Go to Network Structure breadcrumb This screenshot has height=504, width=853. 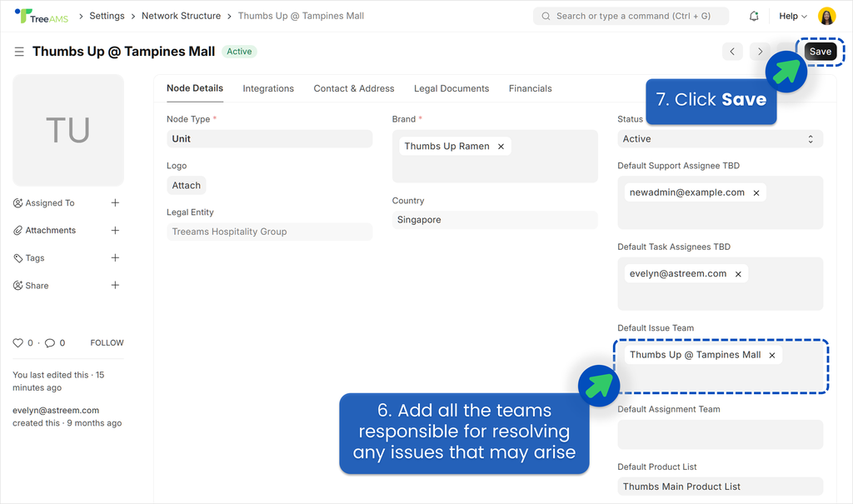[181, 16]
